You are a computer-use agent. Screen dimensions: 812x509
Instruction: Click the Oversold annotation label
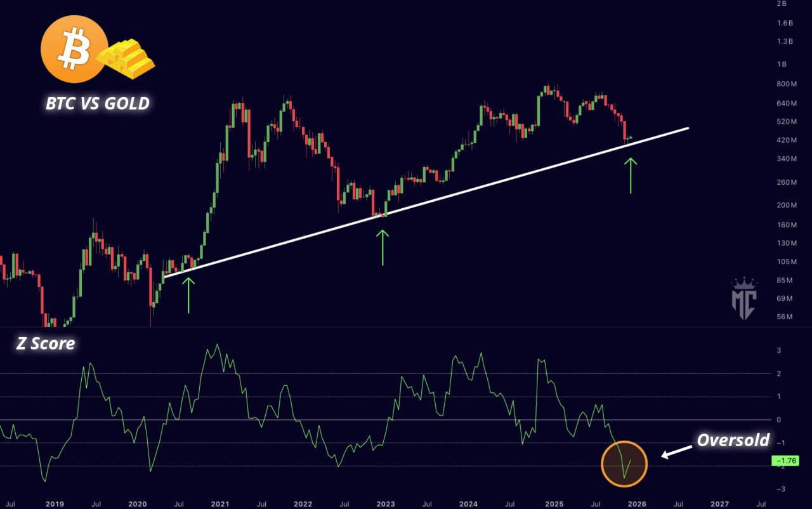coord(733,440)
